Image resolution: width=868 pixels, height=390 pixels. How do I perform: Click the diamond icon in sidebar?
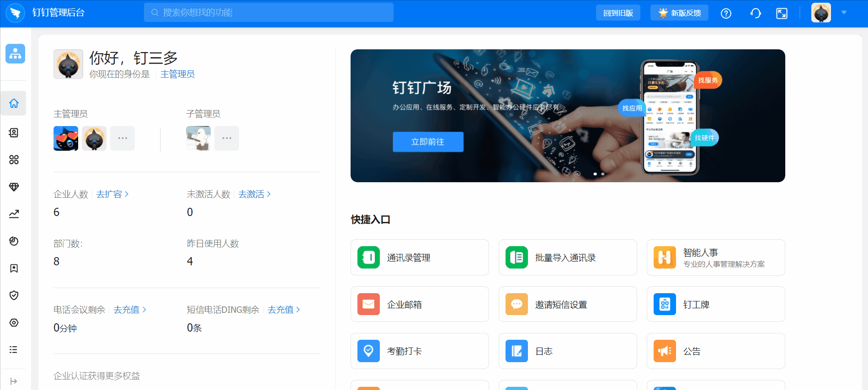[14, 187]
